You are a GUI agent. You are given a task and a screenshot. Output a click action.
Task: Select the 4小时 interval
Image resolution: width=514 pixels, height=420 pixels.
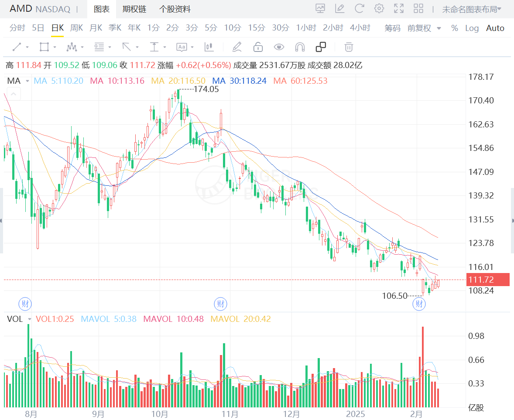coord(360,28)
